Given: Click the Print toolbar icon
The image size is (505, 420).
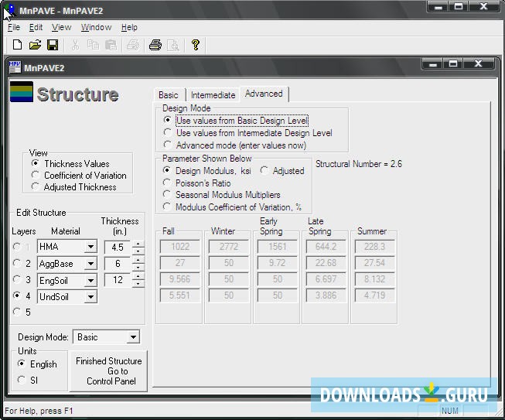Looking at the screenshot, I should tap(155, 45).
